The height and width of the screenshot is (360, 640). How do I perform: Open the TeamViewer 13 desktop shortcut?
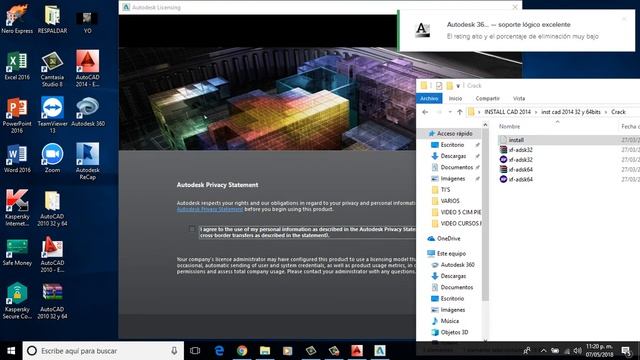tap(52, 115)
